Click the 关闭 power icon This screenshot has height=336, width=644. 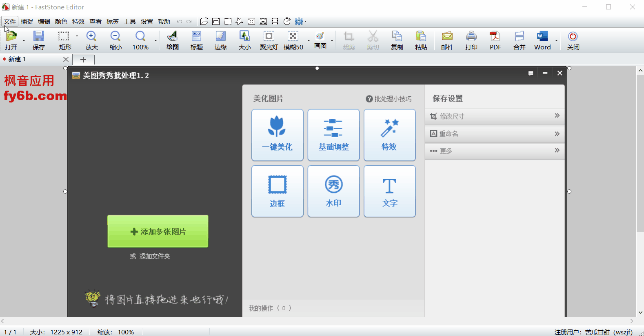(x=573, y=40)
